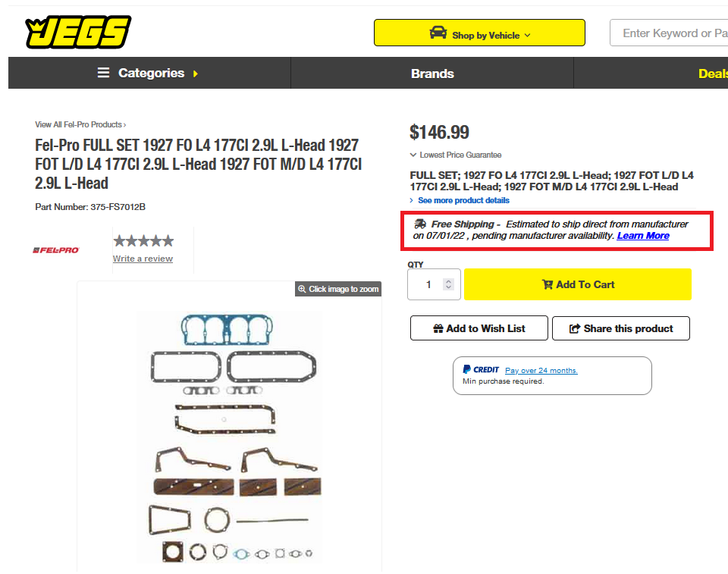Click the Fel-Pro brand logo
Viewport: 728px width, 574px height.
coord(55,250)
